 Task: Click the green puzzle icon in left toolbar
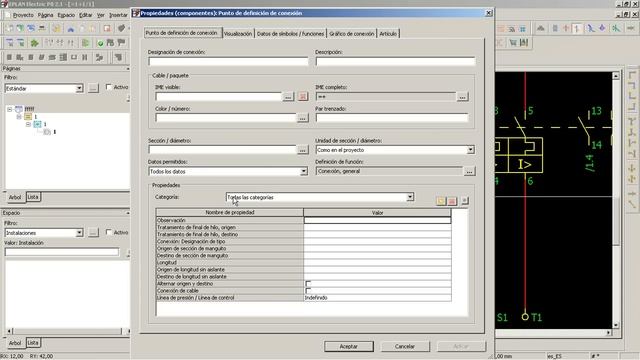[x=34, y=43]
